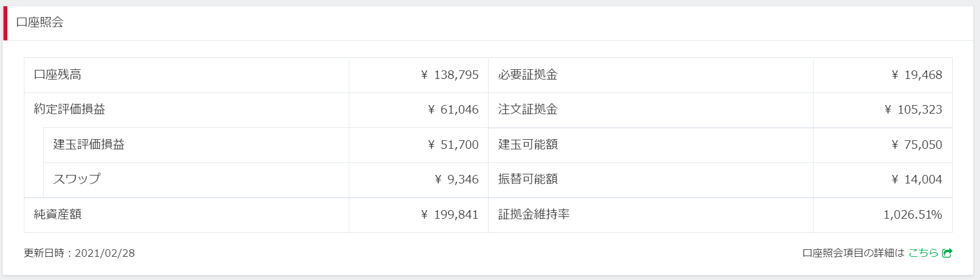Select the ¥ 105,323 value

point(913,110)
